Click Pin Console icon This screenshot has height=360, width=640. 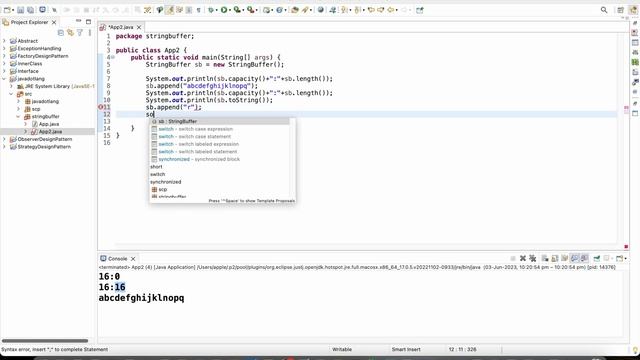[597, 258]
